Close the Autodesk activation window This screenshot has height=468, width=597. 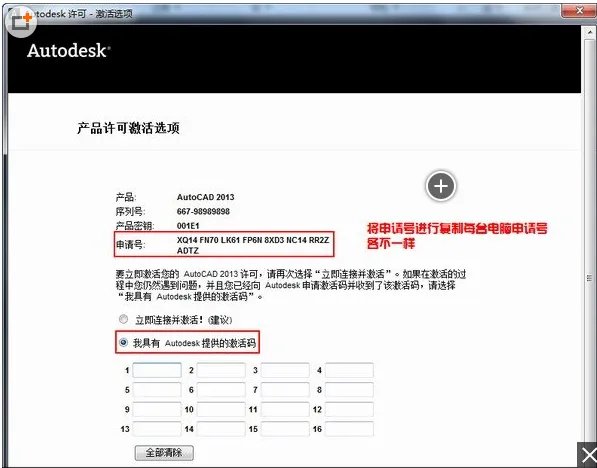click(579, 11)
